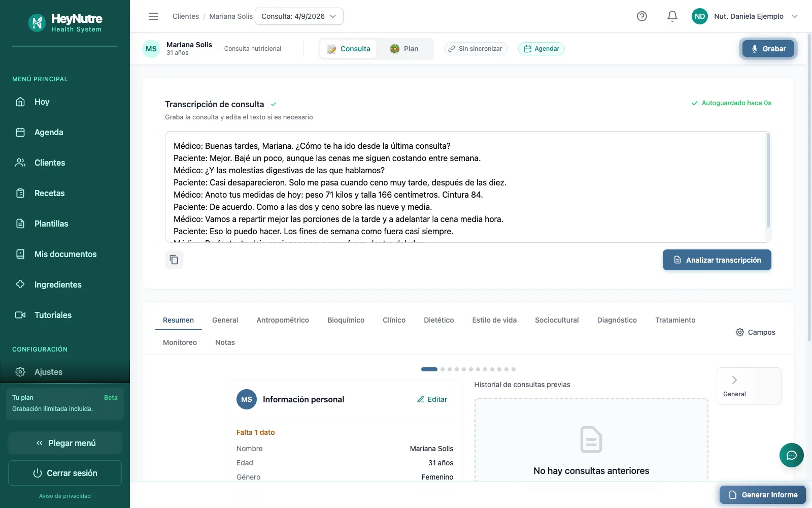Go to Clientes breadcrumb
This screenshot has height=508, width=812.
coord(186,16)
